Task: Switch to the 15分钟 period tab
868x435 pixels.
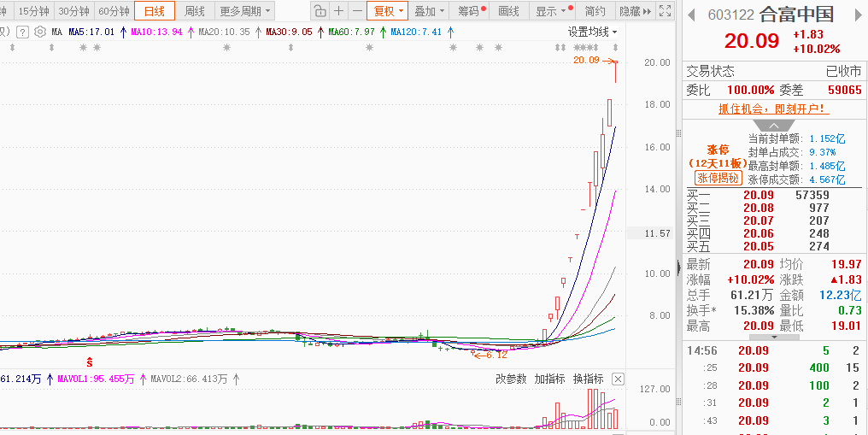Action: click(x=34, y=10)
